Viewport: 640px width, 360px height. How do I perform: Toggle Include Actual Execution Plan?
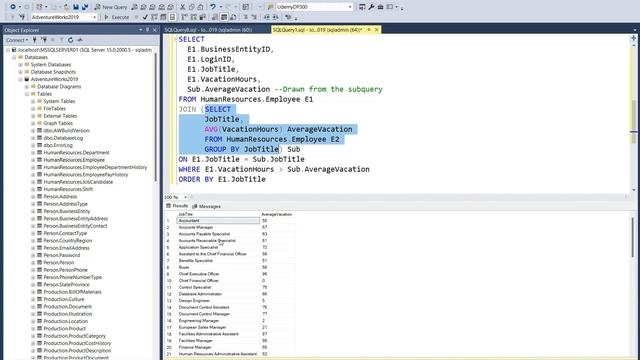184,17
